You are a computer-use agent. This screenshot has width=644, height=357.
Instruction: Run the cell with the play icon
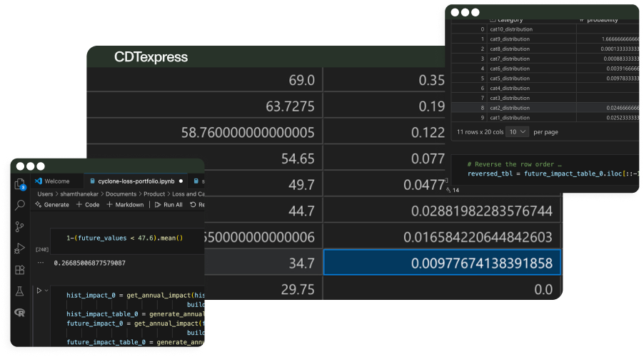tap(39, 290)
